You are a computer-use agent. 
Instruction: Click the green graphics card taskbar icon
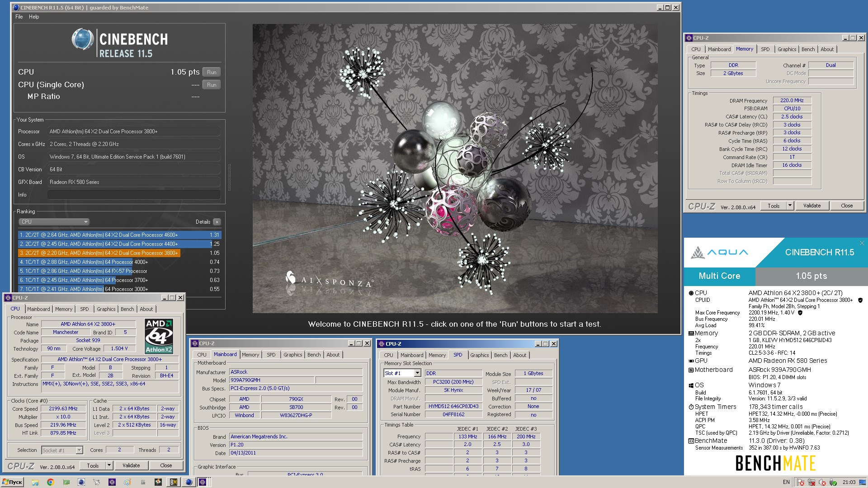point(66,482)
